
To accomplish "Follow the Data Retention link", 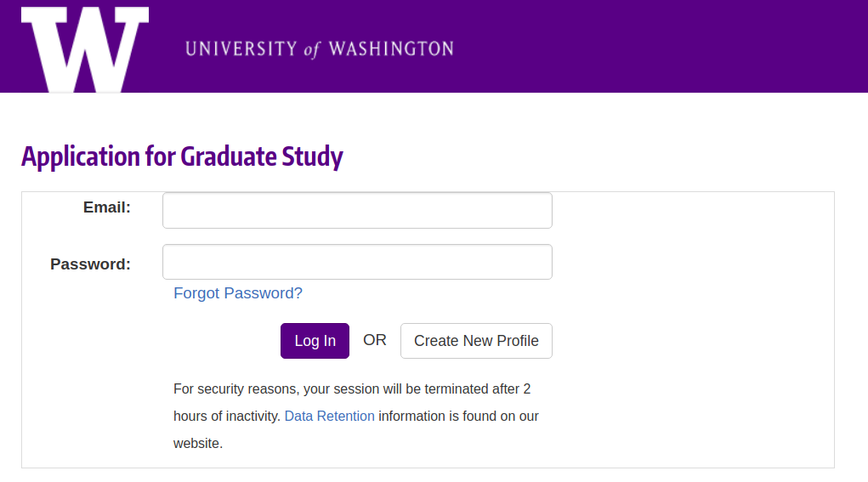I will click(329, 417).
